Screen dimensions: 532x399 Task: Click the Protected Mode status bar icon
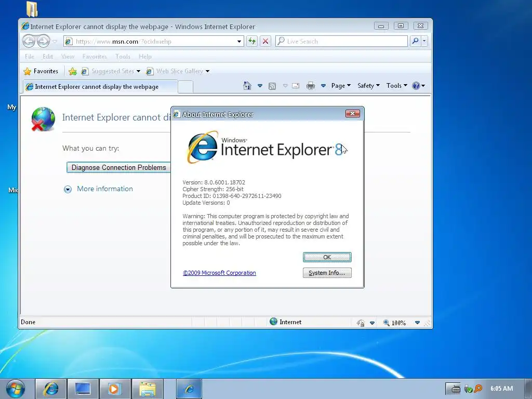tap(361, 323)
